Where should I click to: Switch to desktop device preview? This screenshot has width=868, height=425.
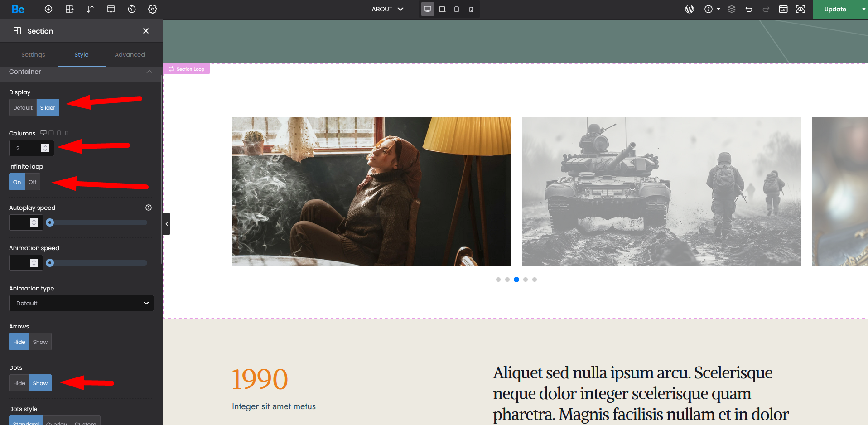coord(427,9)
